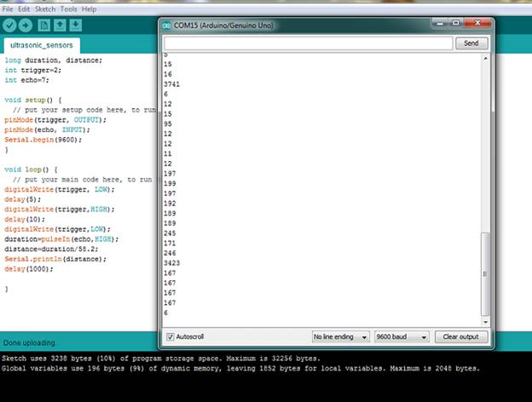Click the Save sketch down-arrow icon
The width and height of the screenshot is (532, 402).
[76, 26]
